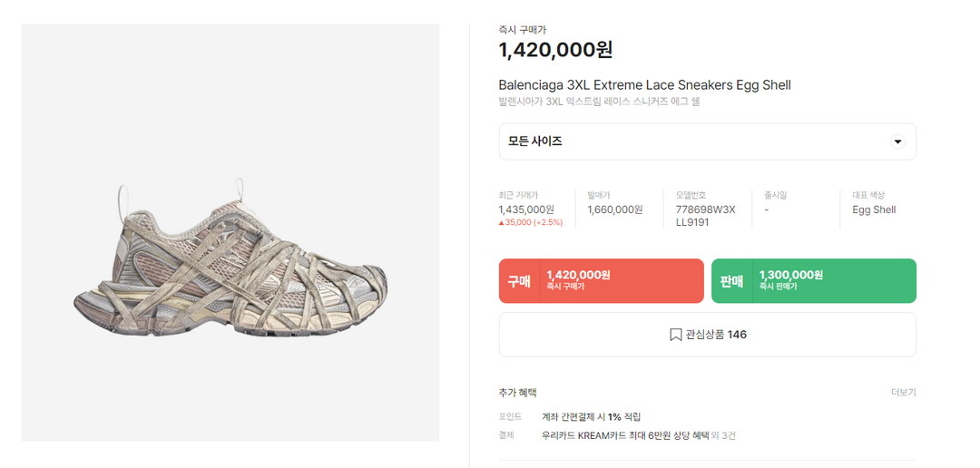Click the 계좌 간편결제 1% 적립 point benefit
Viewport: 980px width, 468px height.
(x=591, y=416)
